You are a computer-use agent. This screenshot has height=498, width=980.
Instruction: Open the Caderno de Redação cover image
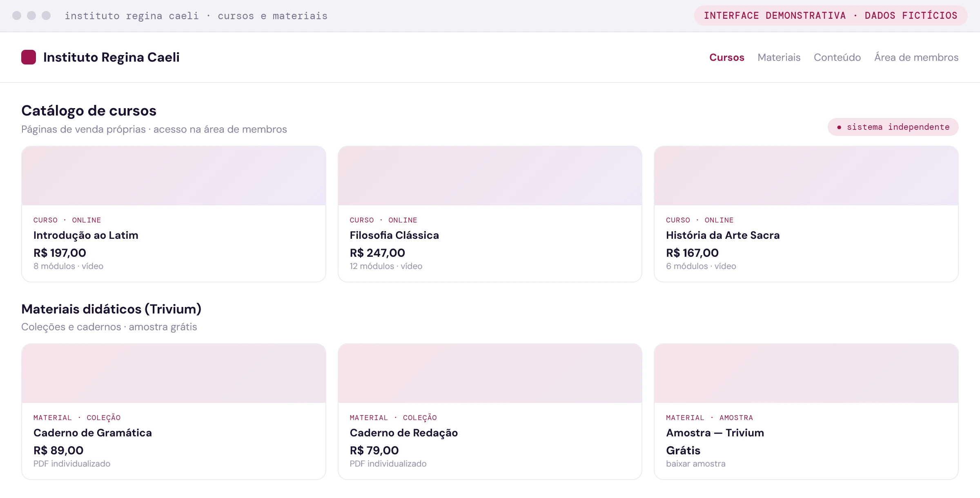490,373
